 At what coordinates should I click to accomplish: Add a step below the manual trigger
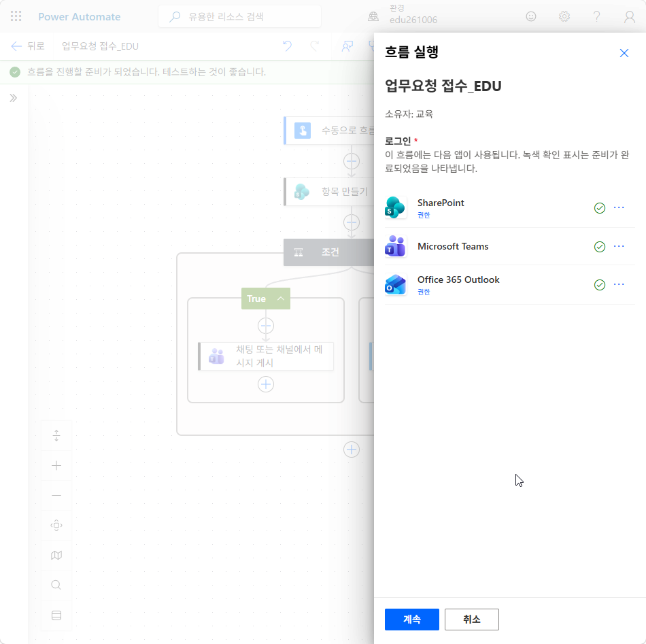(352, 161)
